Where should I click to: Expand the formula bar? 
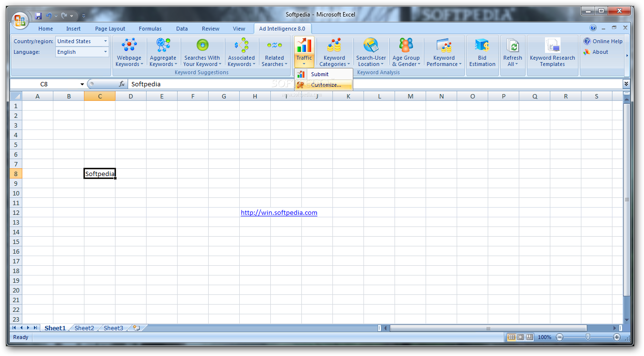click(626, 84)
